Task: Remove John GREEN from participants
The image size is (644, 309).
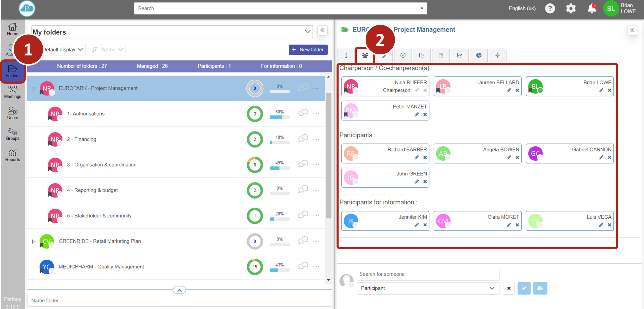Action: click(425, 182)
